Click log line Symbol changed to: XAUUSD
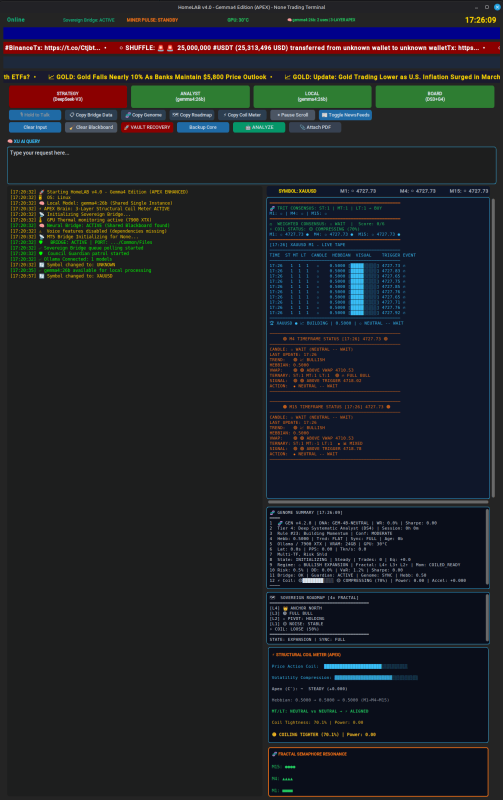 [61, 276]
